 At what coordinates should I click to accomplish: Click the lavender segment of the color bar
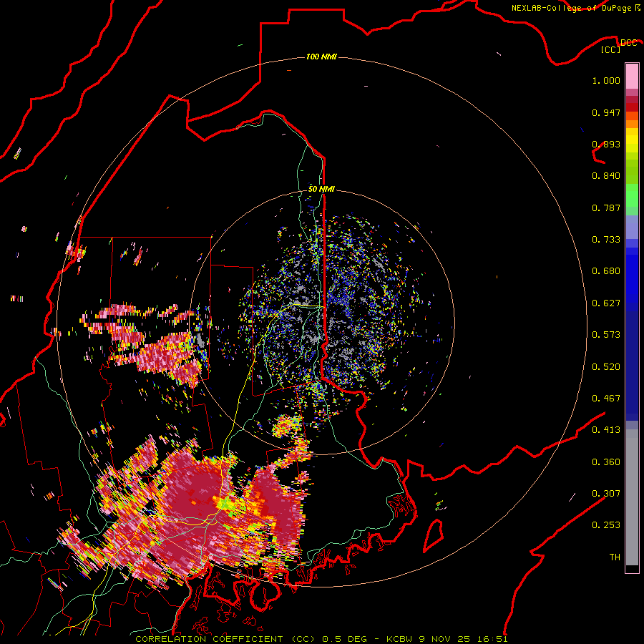(632, 227)
